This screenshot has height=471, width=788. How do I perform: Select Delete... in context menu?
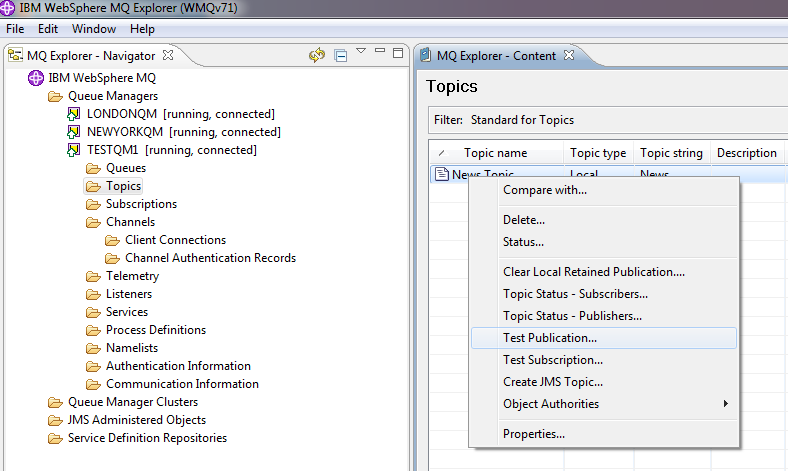click(604, 220)
